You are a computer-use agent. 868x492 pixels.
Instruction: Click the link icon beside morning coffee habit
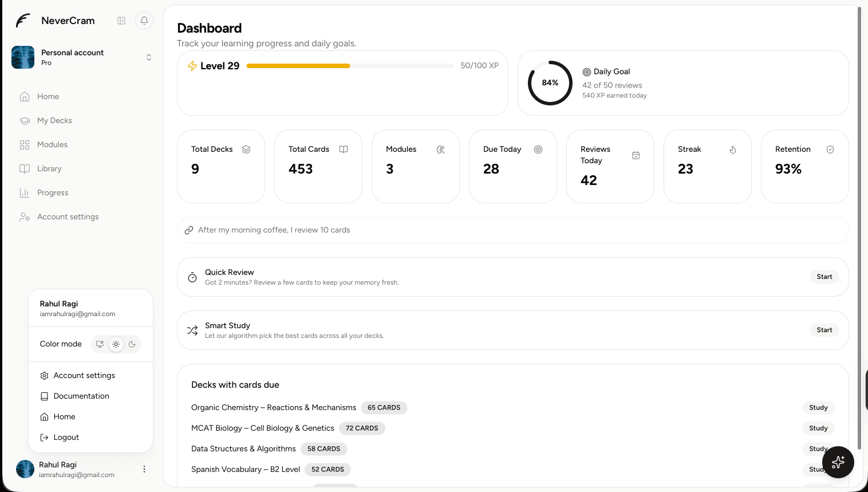pos(189,230)
